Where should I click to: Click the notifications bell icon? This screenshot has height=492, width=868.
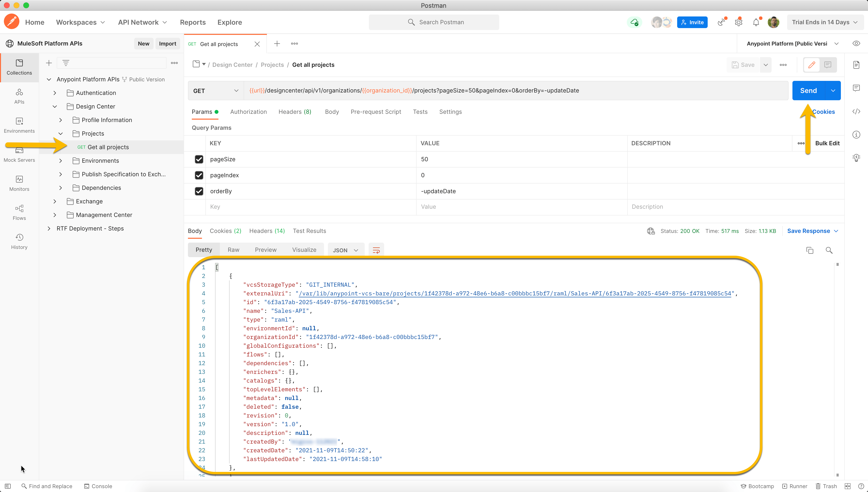(x=756, y=22)
